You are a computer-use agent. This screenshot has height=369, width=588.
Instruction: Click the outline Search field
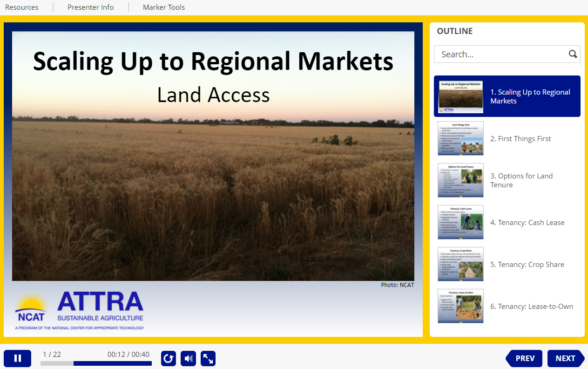[x=503, y=54]
